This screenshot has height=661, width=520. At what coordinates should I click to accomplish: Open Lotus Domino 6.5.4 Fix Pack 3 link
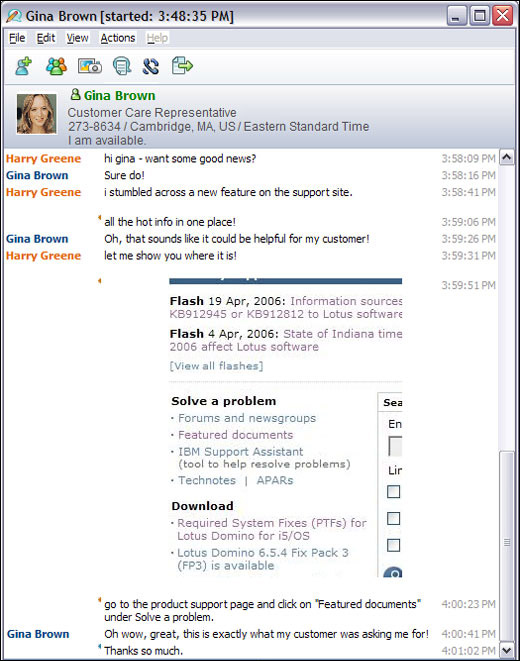click(x=263, y=559)
